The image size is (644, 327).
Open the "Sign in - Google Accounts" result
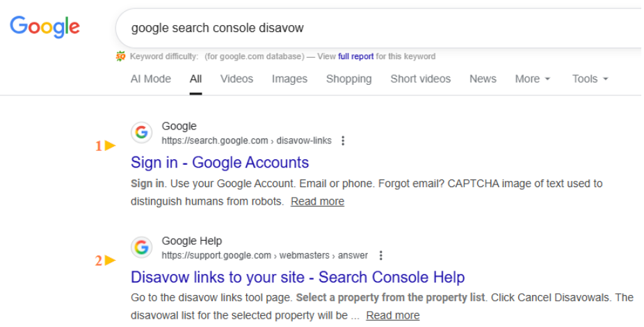click(220, 163)
